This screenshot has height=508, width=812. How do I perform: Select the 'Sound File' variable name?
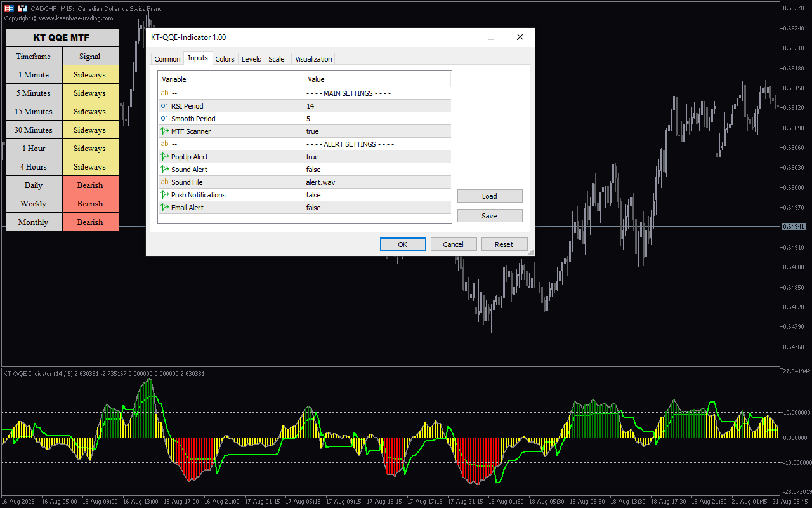point(187,182)
